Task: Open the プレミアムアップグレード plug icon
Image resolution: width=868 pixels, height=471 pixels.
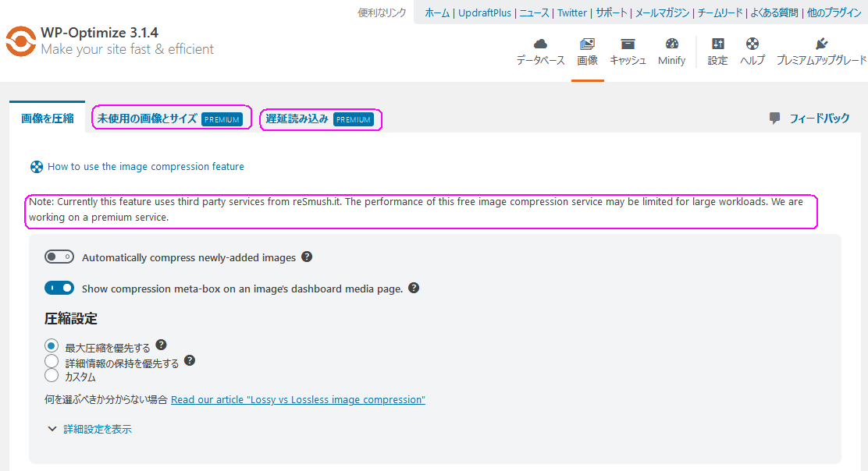Action: 821,44
